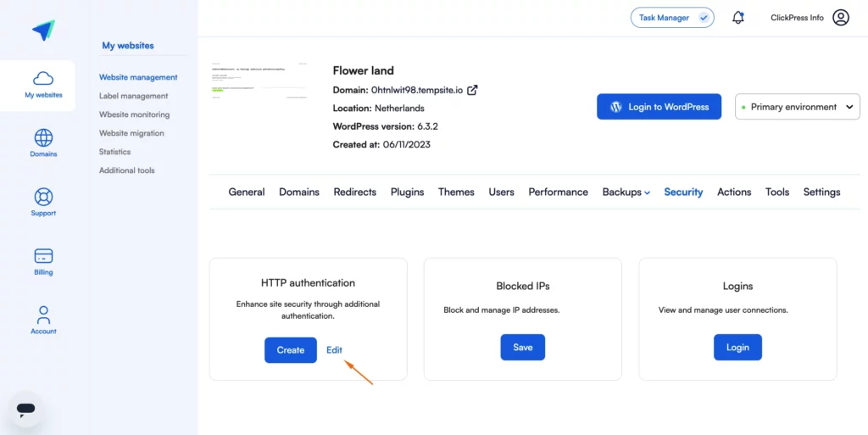
Task: Open Label management in sidebar
Action: coord(133,96)
